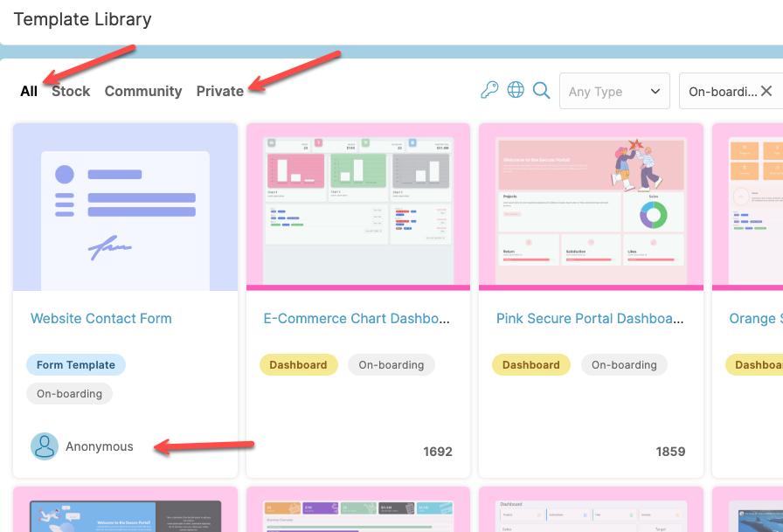Select the blue astronaut portal thumbnail in second row
This screenshot has height=532, width=783.
click(x=125, y=509)
